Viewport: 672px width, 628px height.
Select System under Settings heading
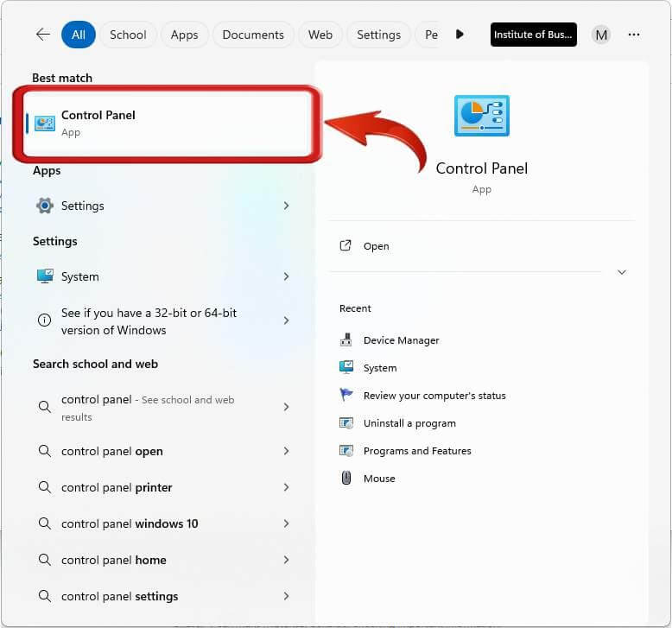pyautogui.click(x=79, y=277)
